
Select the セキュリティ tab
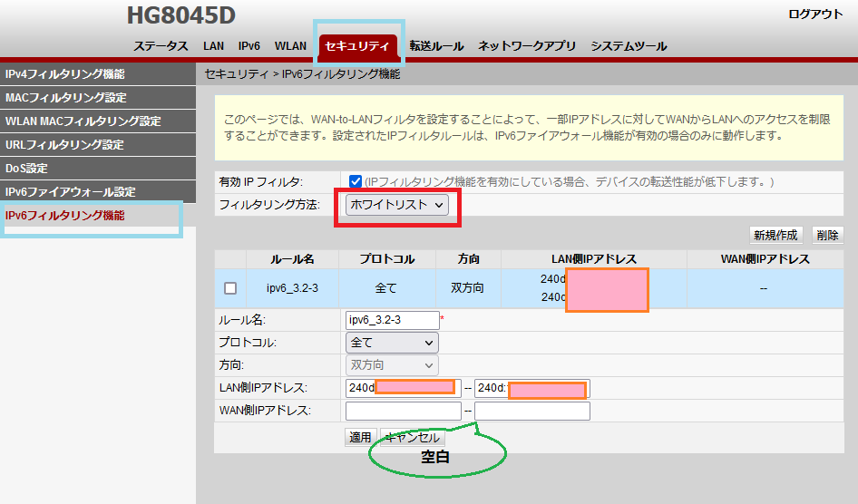click(357, 46)
